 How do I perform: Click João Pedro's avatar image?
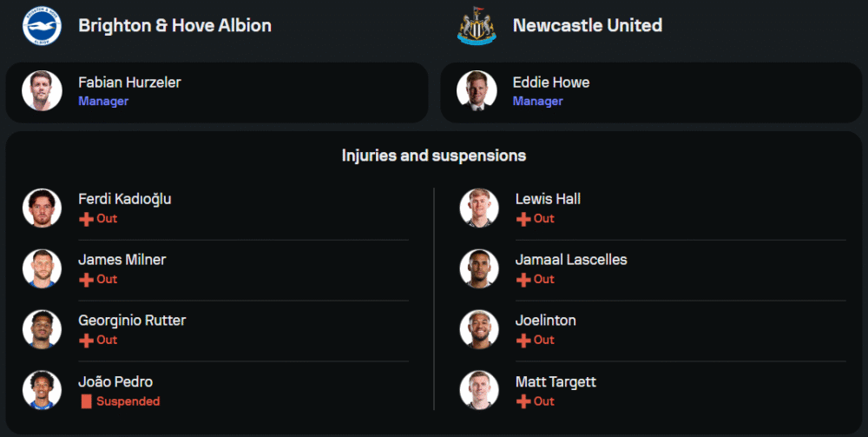point(42,391)
